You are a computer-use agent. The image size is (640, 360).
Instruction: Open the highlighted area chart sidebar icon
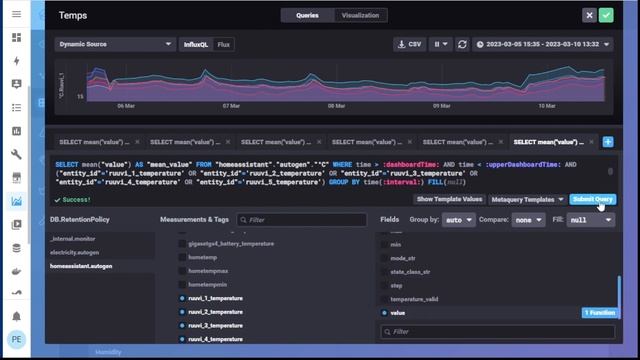[x=16, y=201]
